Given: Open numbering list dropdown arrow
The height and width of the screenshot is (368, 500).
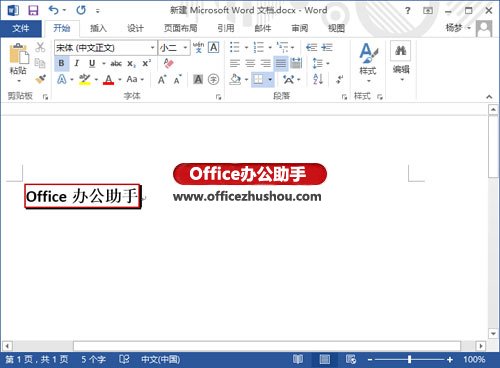Looking at the screenshot, I should point(270,48).
